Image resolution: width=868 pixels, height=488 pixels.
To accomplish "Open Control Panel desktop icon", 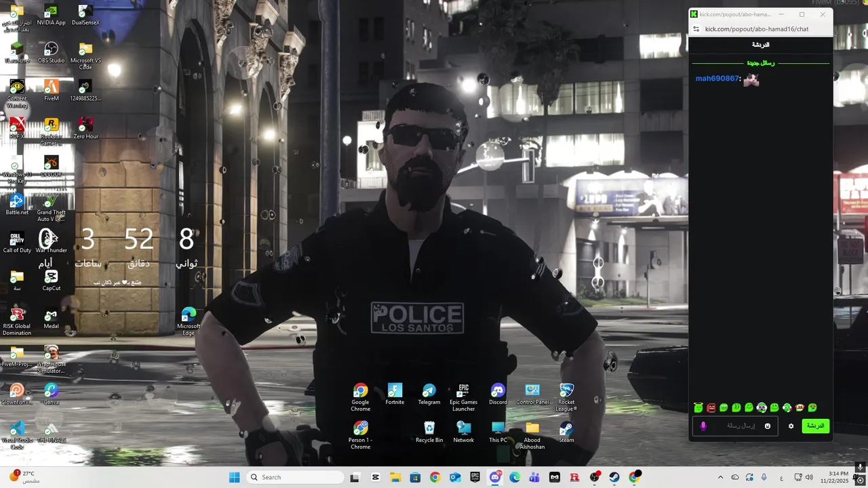I will (532, 394).
